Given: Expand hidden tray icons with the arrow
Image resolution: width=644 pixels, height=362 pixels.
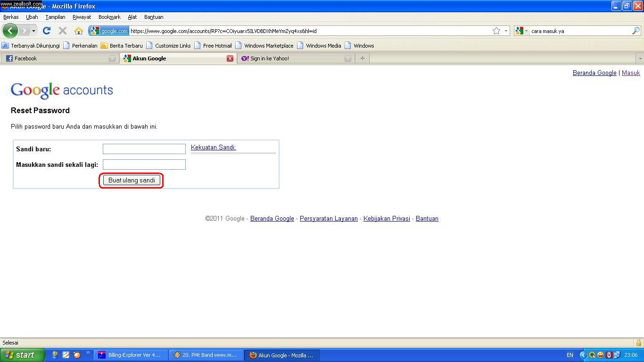Looking at the screenshot, I should click(583, 355).
